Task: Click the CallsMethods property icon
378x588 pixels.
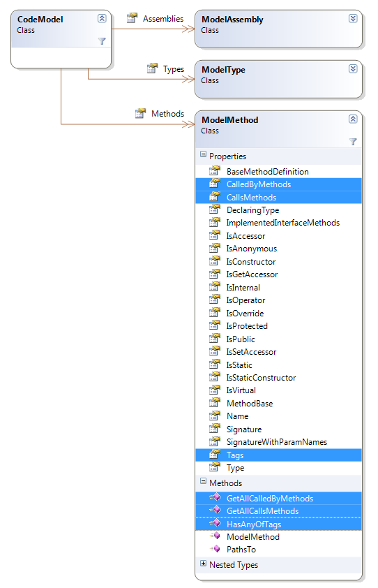Action: [x=215, y=196]
